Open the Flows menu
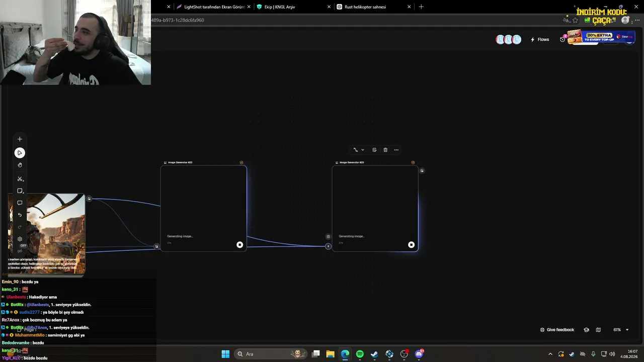 tap(540, 40)
